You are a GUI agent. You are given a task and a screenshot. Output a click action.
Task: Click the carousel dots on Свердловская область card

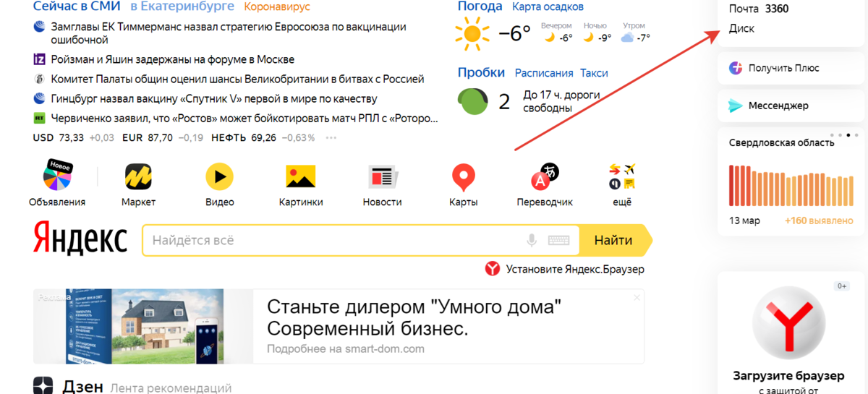844,135
